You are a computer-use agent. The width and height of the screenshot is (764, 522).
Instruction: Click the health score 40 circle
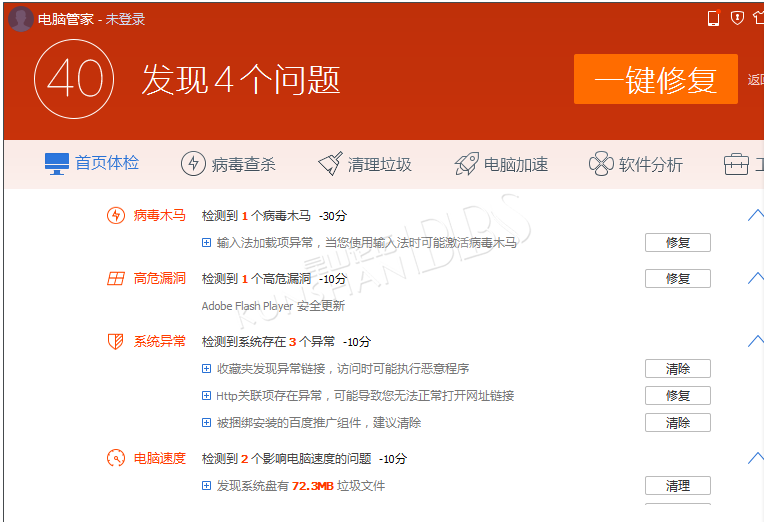[x=74, y=79]
